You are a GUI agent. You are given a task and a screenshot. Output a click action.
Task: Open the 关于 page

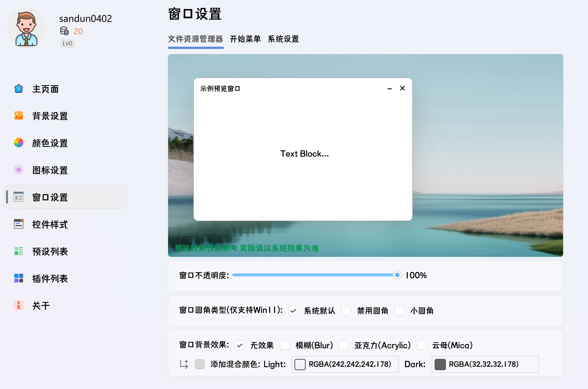pyautogui.click(x=65, y=306)
